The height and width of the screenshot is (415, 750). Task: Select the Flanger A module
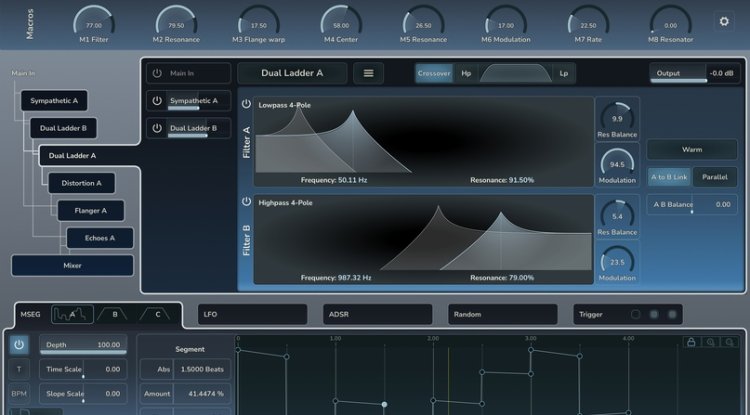[x=91, y=210]
